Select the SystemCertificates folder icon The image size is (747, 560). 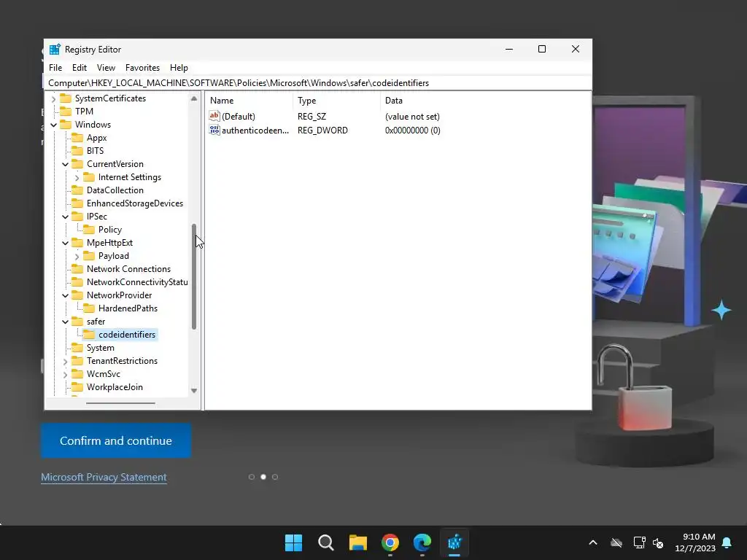66,98
